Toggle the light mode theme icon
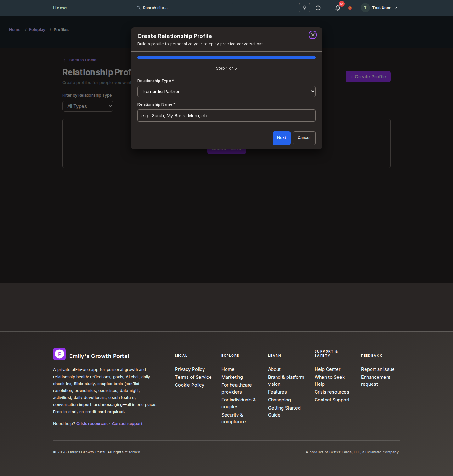Screen dimensions: 453x476 [304, 8]
